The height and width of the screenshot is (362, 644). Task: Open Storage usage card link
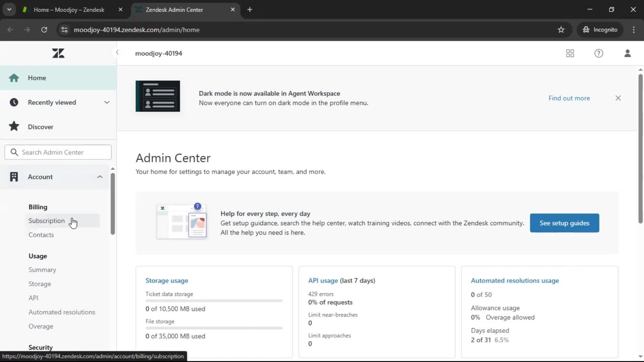tap(167, 281)
